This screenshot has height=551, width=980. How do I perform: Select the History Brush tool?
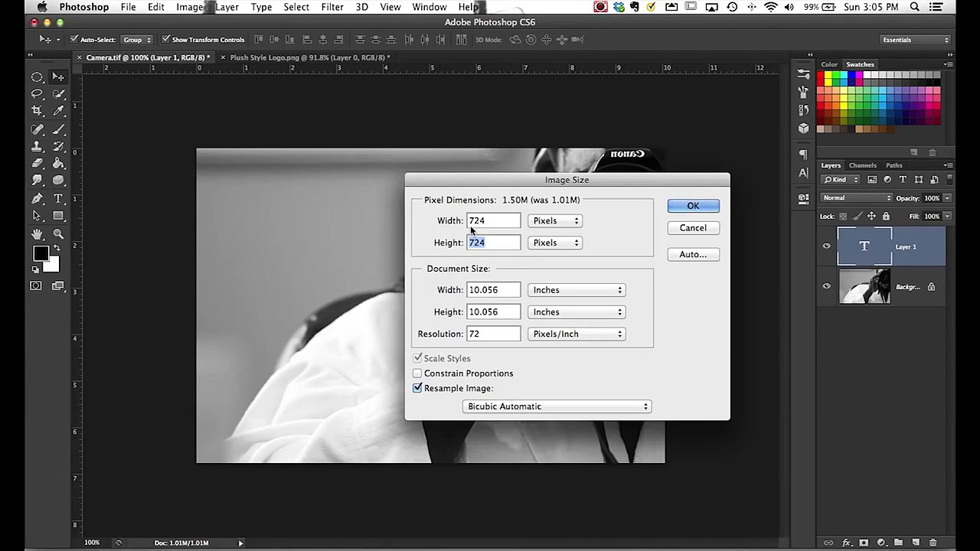tap(58, 146)
